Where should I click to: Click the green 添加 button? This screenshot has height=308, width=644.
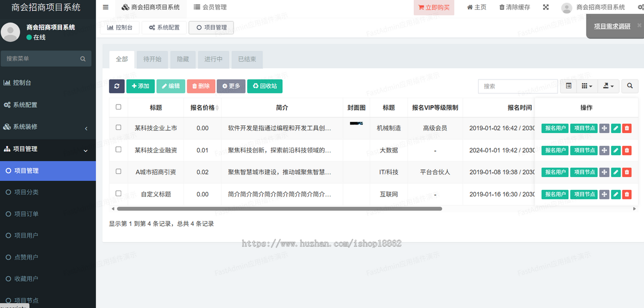pyautogui.click(x=141, y=86)
